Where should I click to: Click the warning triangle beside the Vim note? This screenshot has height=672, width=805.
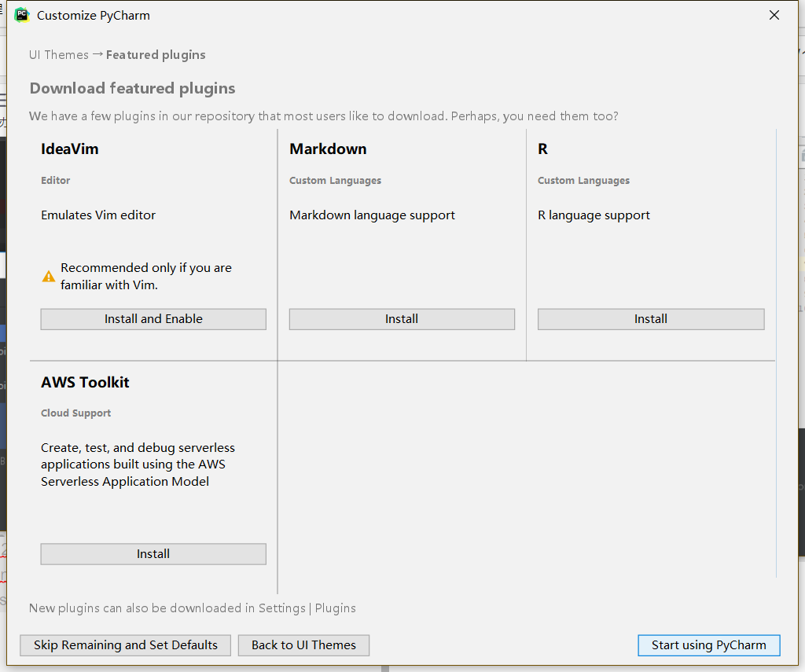coord(48,275)
